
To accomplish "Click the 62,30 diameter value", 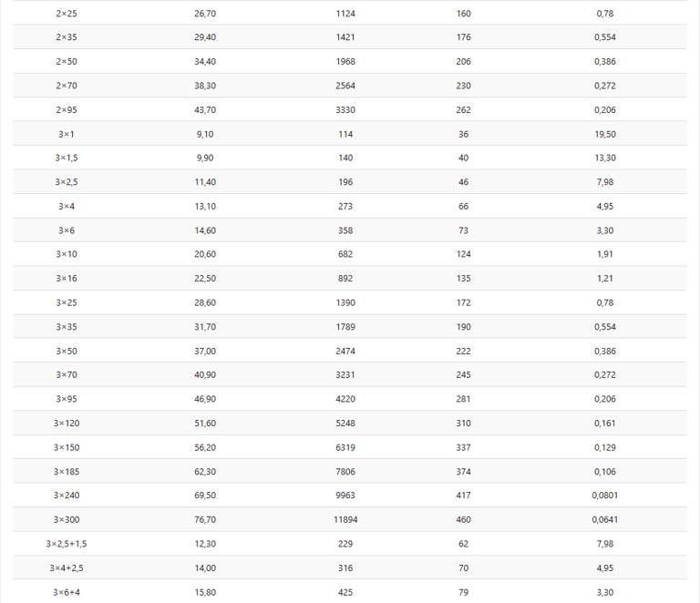I will (x=205, y=472).
